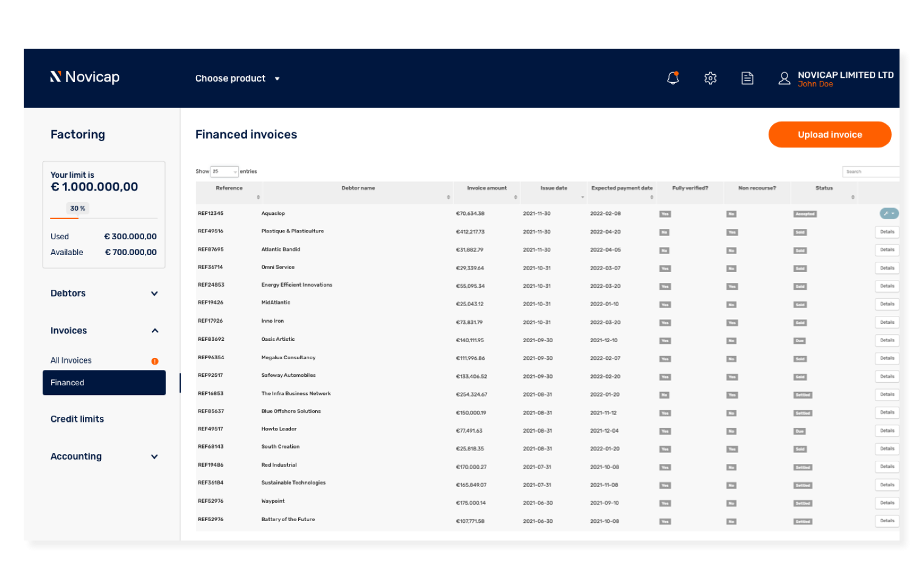Open wrench actions menu for REF12345
The image size is (919, 588).
click(x=889, y=214)
